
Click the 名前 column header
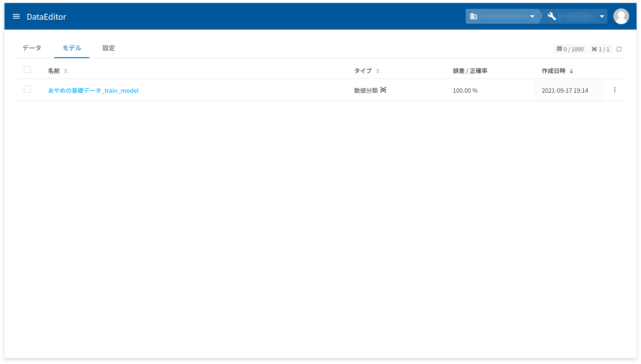(54, 71)
